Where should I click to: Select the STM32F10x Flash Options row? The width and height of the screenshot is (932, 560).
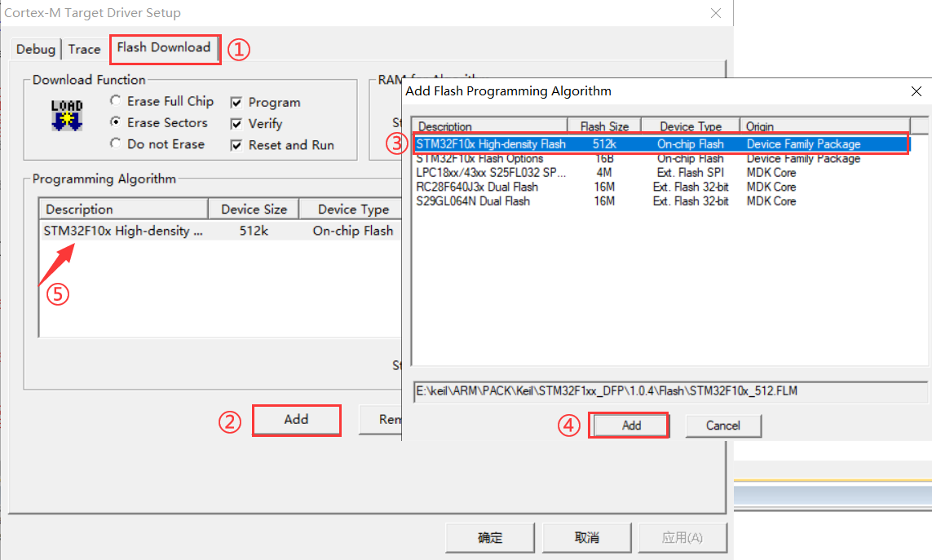661,159
